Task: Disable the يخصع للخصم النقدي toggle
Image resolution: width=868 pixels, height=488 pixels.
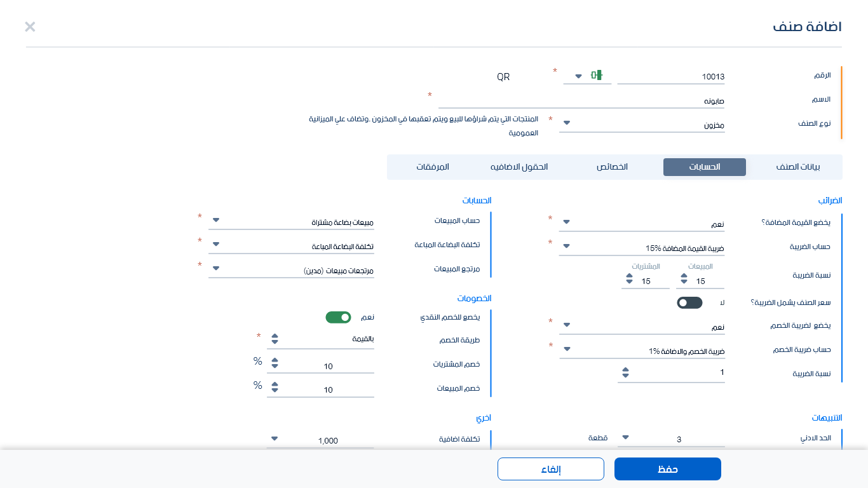Action: [338, 316]
